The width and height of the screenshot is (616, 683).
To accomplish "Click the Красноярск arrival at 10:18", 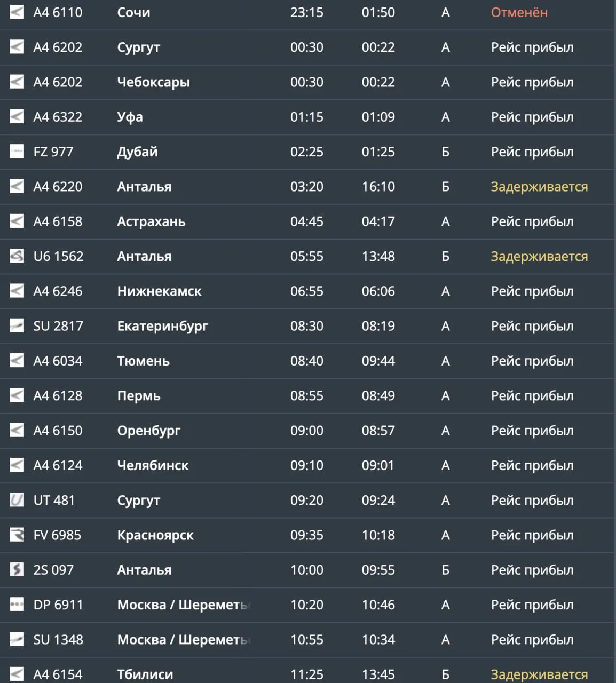I will tap(378, 535).
